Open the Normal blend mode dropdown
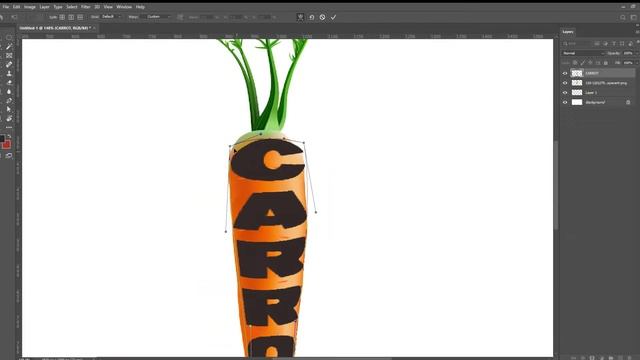Screen dimensions: 640x360 pos(583,53)
